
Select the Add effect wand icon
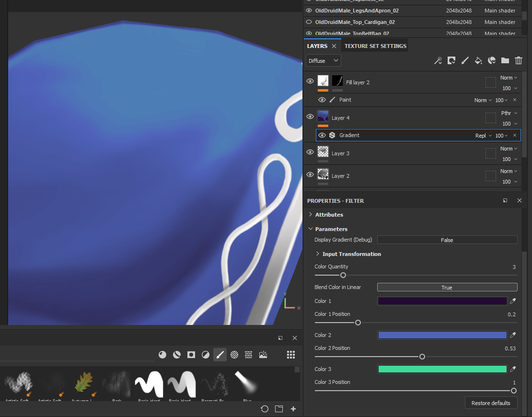[x=438, y=60]
